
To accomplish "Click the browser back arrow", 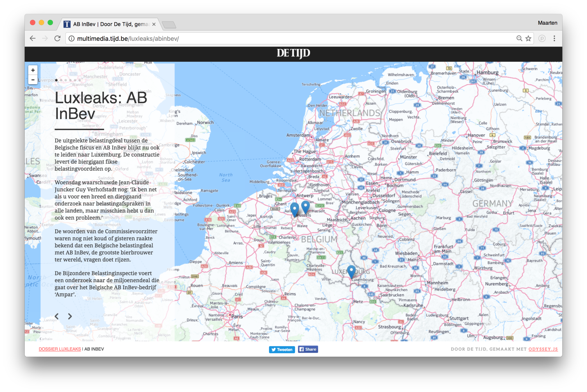I will (33, 38).
